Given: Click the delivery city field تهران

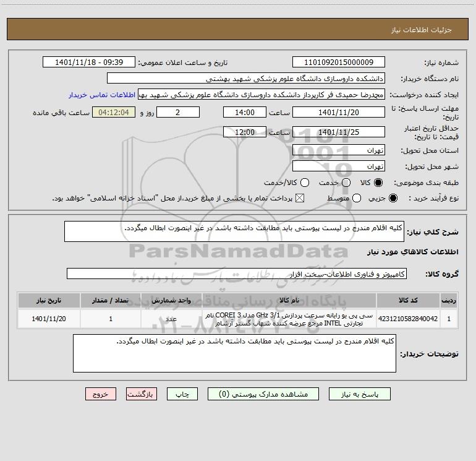Looking at the screenshot, I should coord(339,166).
